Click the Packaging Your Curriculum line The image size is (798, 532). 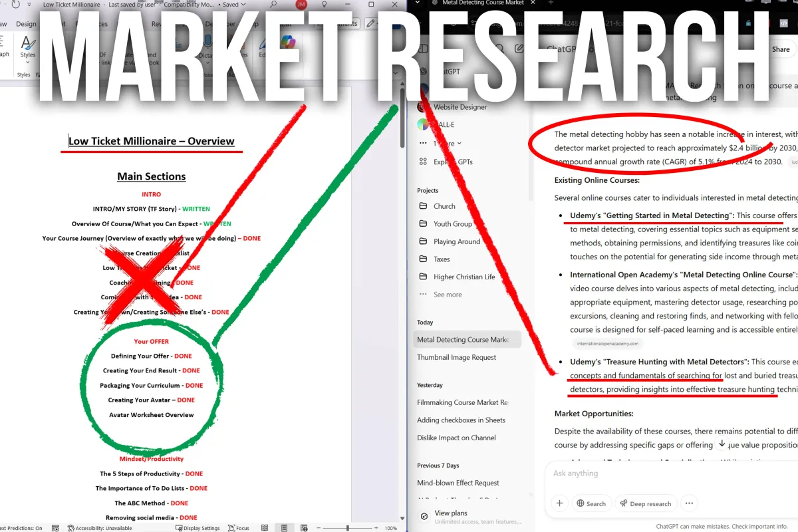point(152,385)
